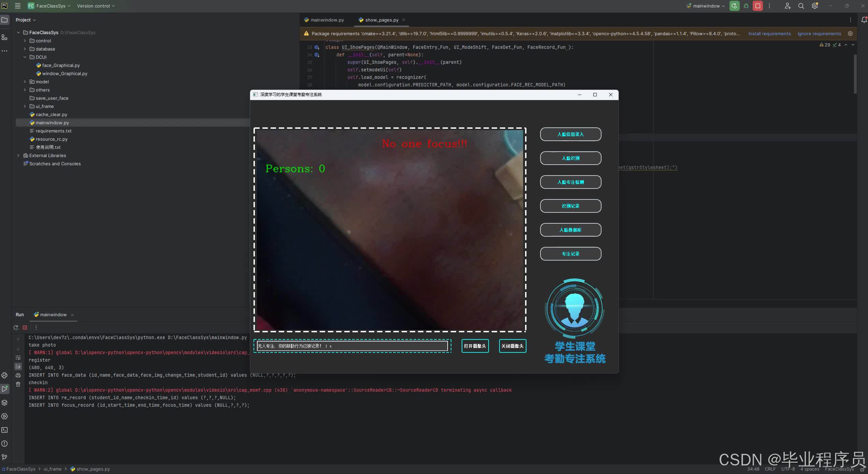Expand the control folder

[x=25, y=41]
